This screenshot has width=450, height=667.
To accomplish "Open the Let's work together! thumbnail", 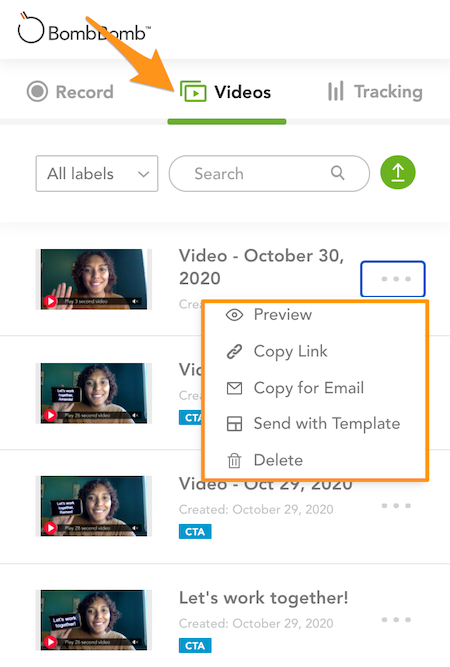I will [x=94, y=620].
